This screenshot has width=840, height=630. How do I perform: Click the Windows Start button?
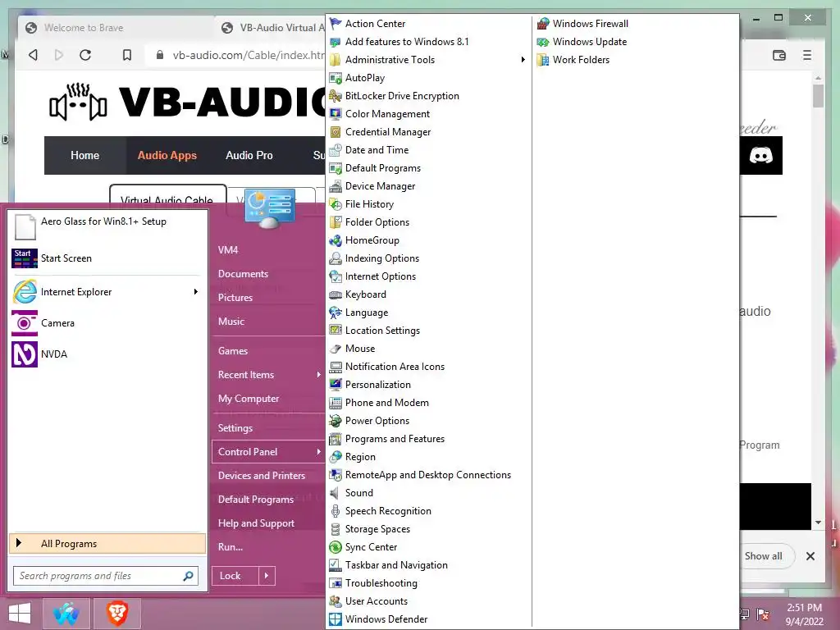[x=20, y=614]
